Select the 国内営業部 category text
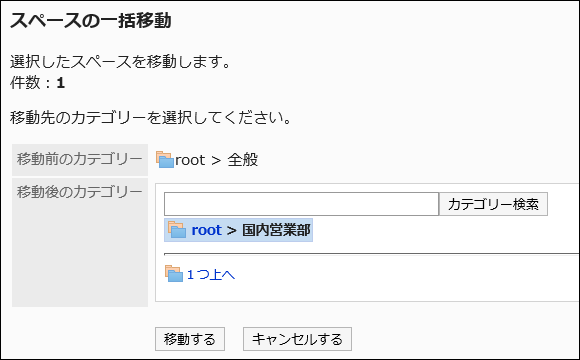 [276, 230]
